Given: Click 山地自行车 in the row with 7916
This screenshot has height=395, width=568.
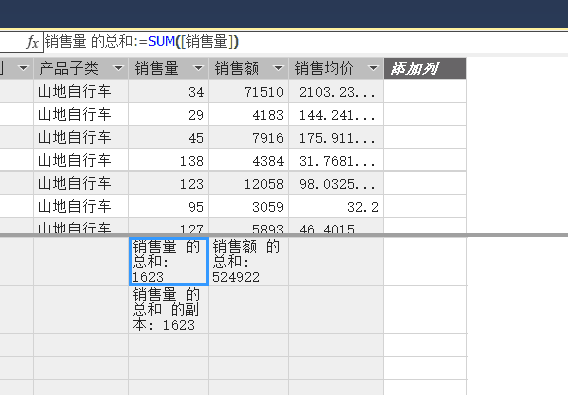Looking at the screenshot, I should point(81,137).
